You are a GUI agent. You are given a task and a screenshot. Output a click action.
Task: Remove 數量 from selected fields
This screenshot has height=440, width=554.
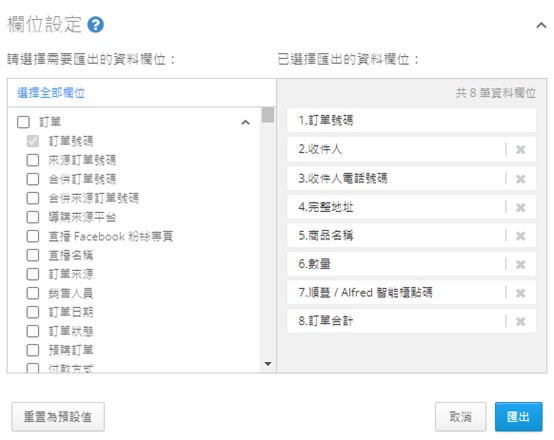click(x=520, y=264)
